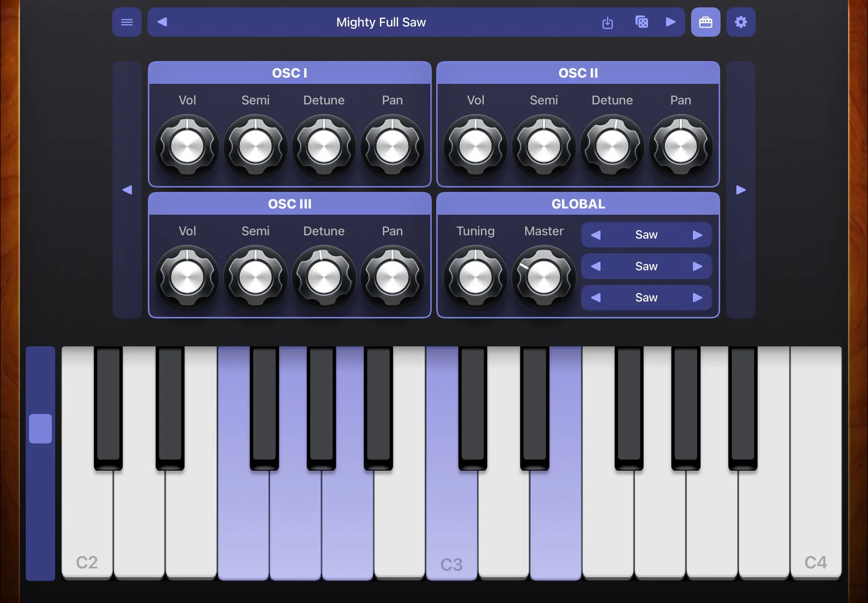The width and height of the screenshot is (868, 603).
Task: Previous waveform for first Saw selector
Action: (x=595, y=235)
